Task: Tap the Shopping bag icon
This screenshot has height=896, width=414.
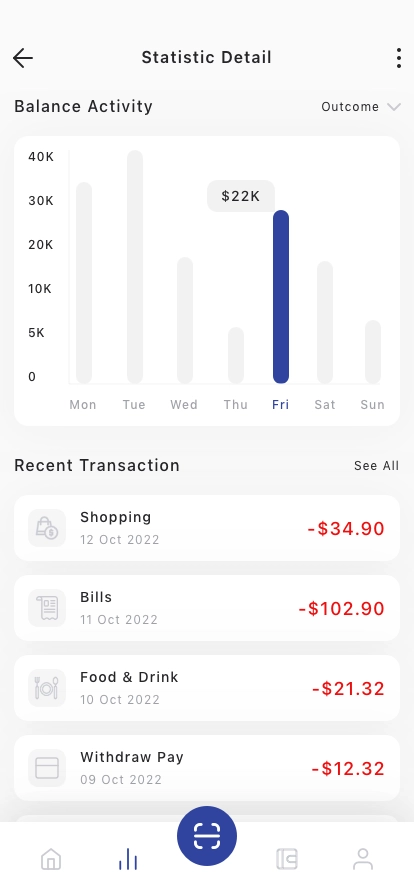Action: [47, 528]
